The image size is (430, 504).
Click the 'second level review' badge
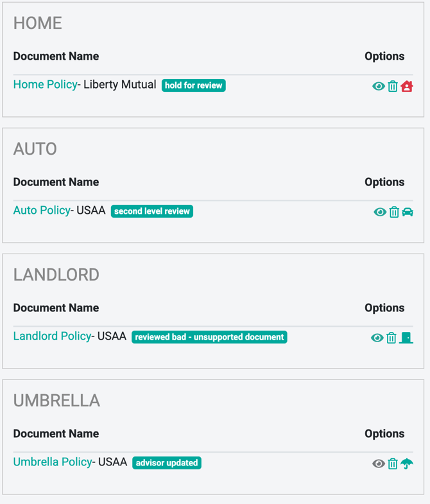[x=152, y=211]
